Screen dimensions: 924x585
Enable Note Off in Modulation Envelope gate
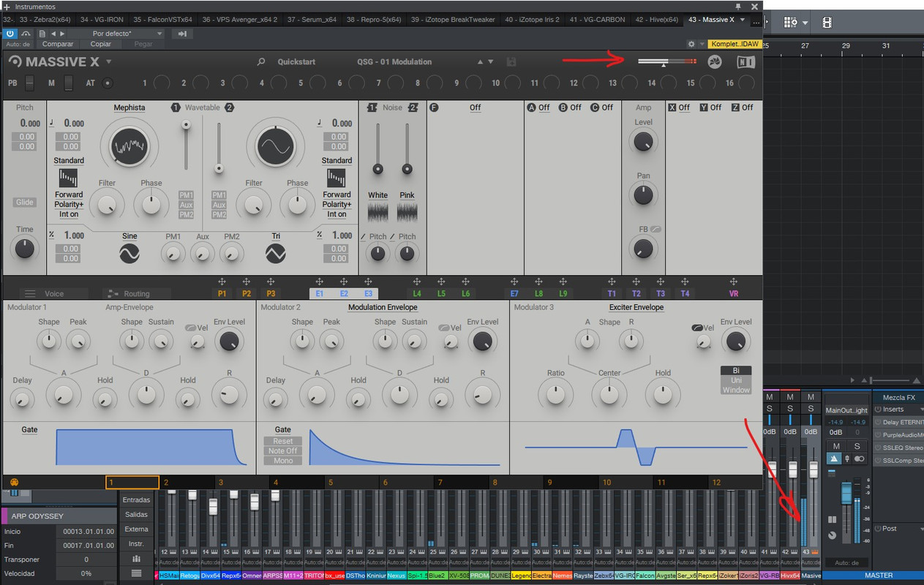[283, 451]
